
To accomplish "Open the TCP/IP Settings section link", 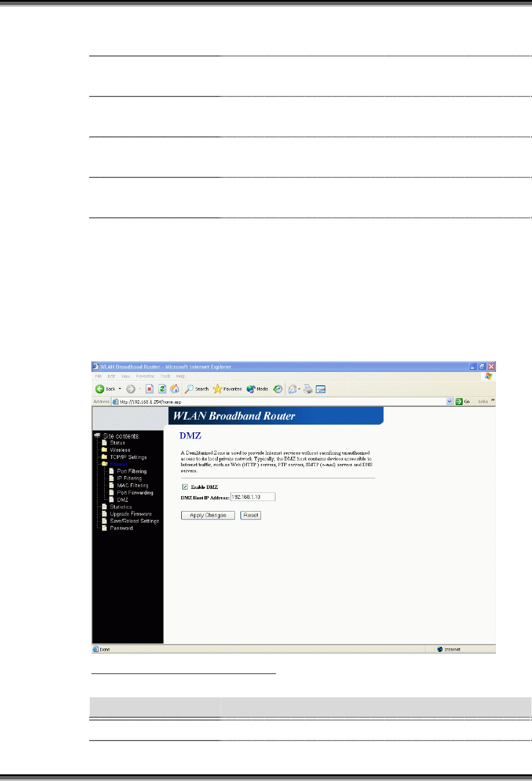I will tap(129, 457).
